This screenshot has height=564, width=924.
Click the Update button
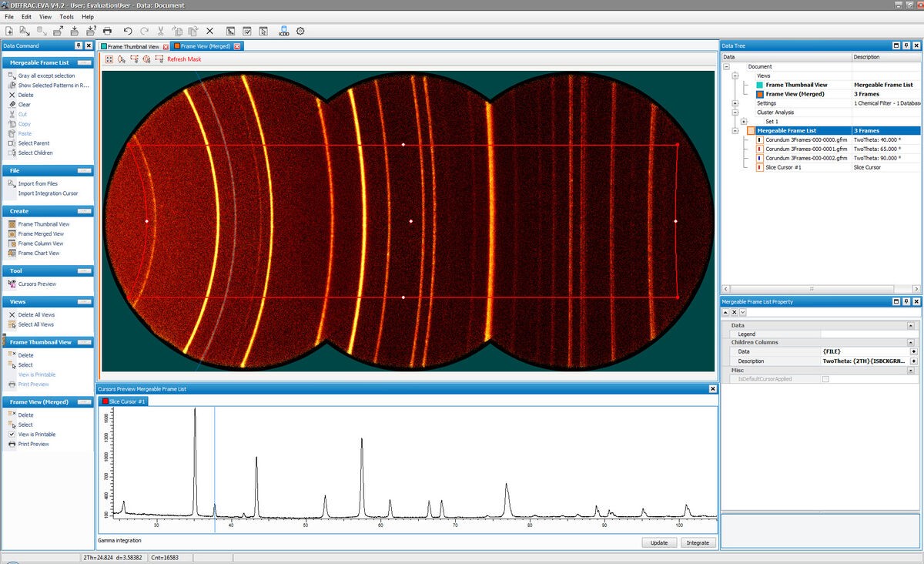click(x=659, y=542)
